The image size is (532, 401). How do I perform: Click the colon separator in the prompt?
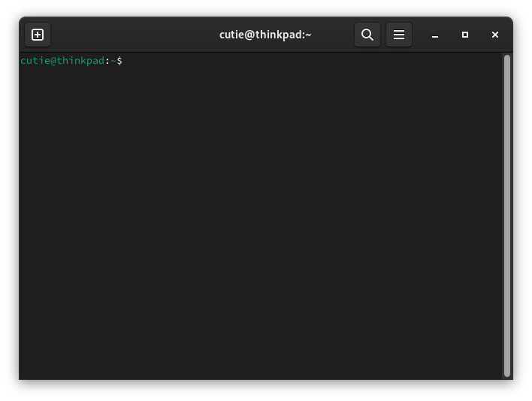pyautogui.click(x=107, y=61)
